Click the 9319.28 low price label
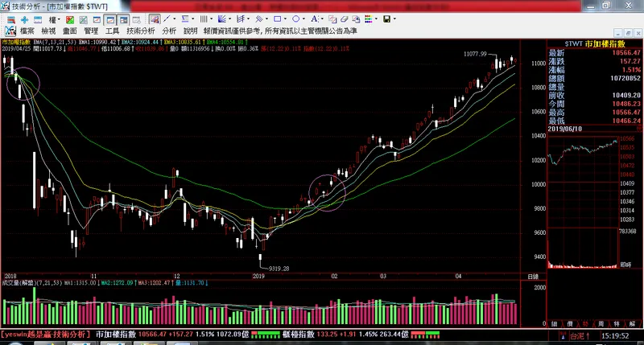Viewport: 644px width, 345px height. point(279,269)
